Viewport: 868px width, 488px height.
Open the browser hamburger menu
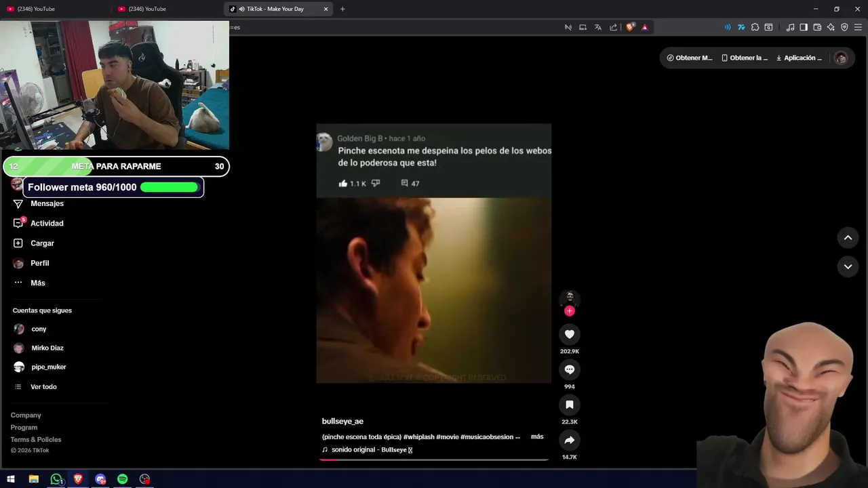click(x=858, y=27)
